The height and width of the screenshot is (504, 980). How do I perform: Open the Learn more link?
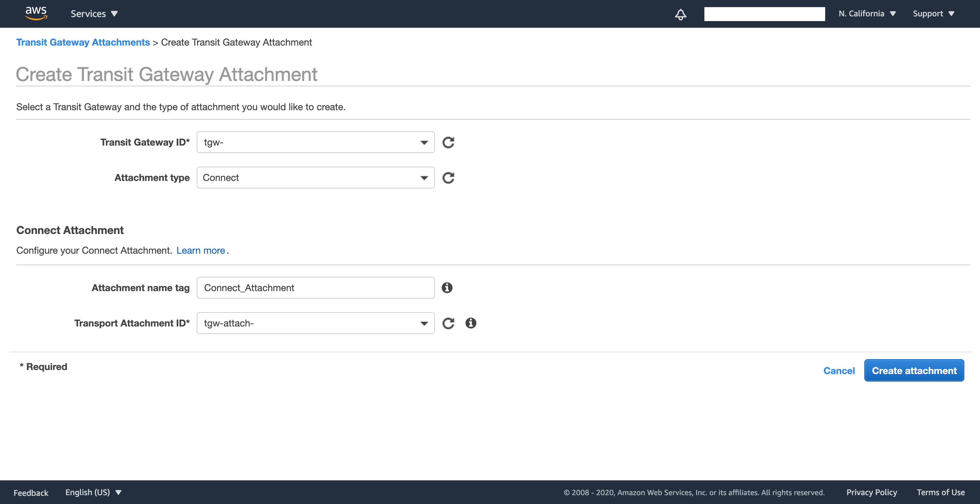pos(200,251)
